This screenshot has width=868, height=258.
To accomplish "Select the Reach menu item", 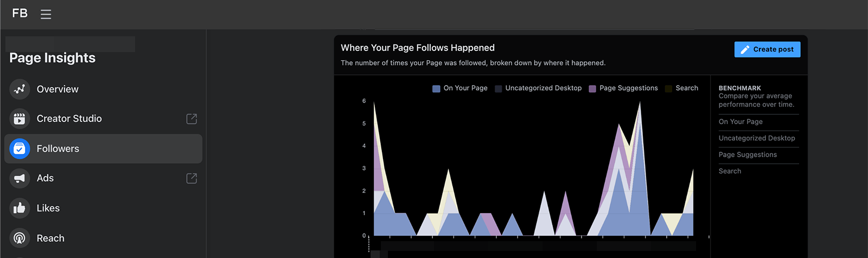I will 103,238.
